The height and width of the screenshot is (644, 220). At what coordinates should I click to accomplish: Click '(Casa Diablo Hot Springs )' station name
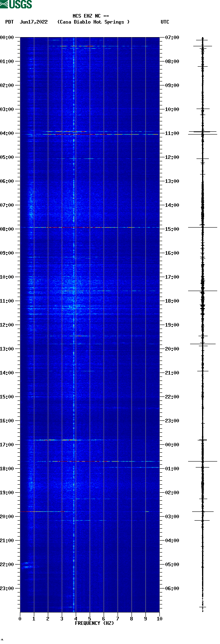click(x=94, y=22)
